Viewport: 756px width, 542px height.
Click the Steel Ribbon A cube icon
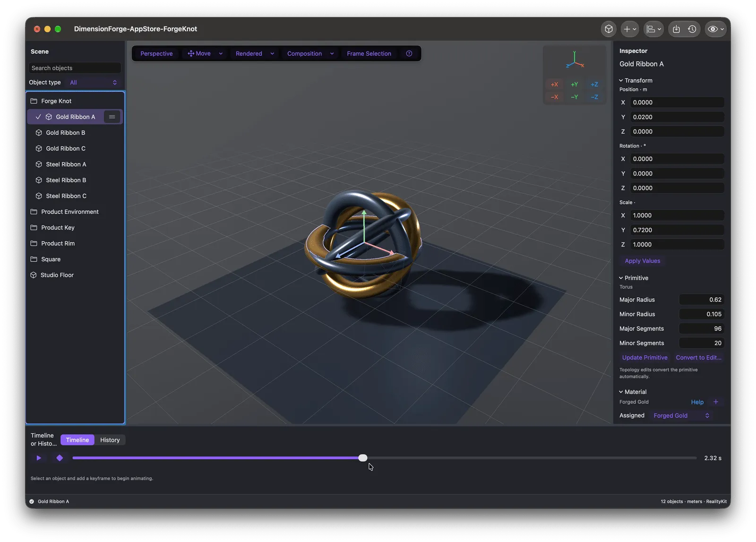point(39,164)
